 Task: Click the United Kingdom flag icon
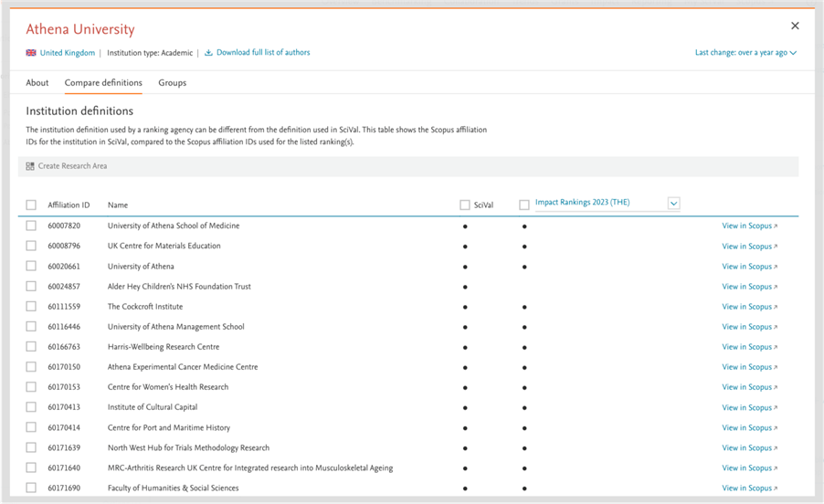click(31, 53)
